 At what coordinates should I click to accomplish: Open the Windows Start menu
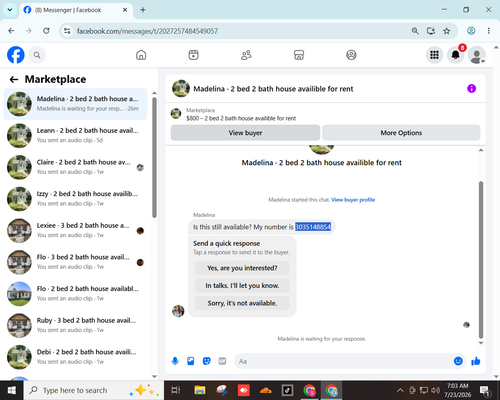click(x=12, y=390)
